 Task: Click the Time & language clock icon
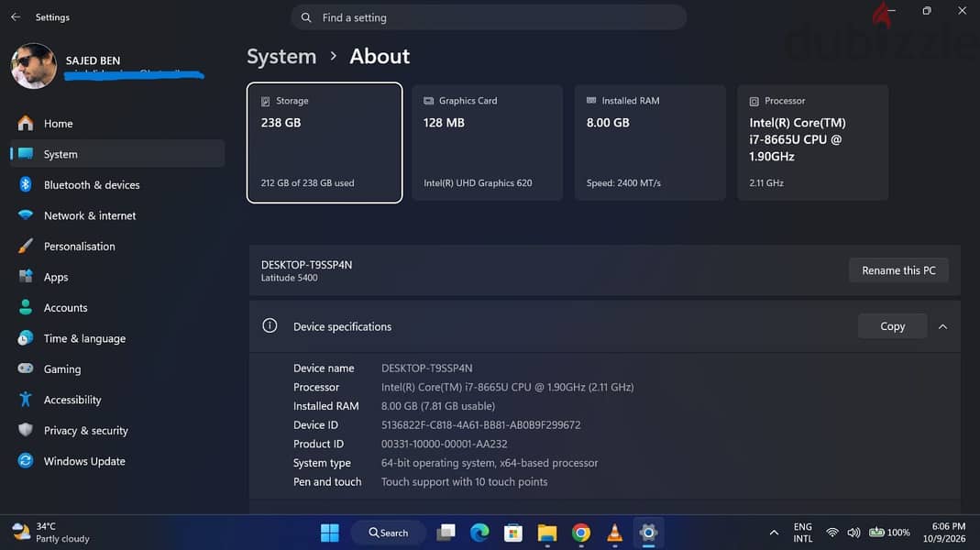26,337
